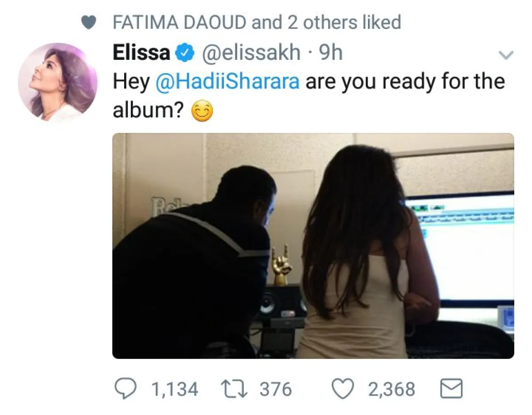This screenshot has height=415, width=532.
Task: Click the bold Elissa display name
Action: 142,54
